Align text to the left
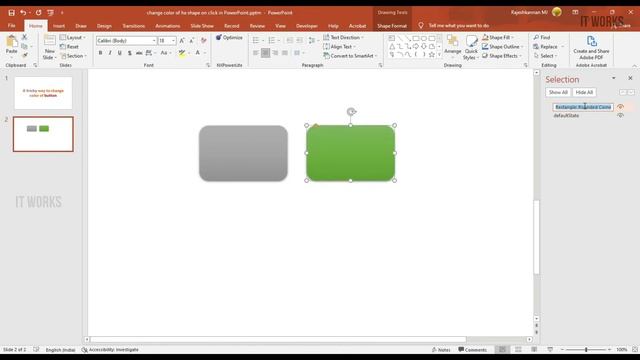 (x=256, y=53)
